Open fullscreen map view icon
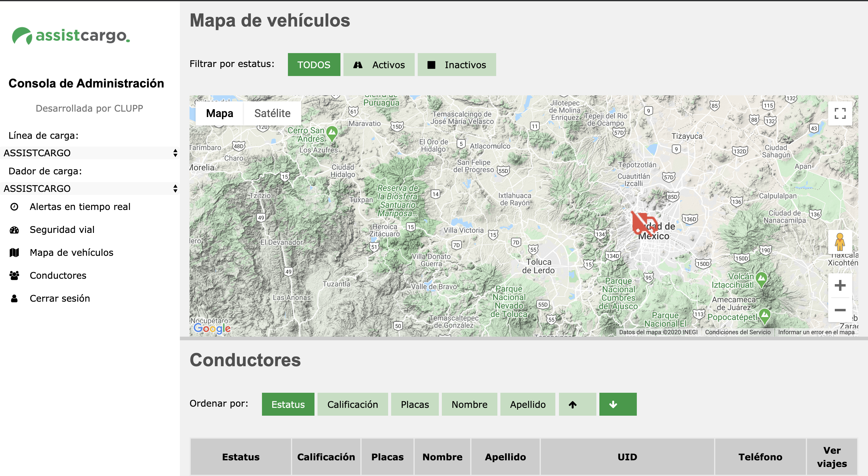This screenshot has width=868, height=476. click(x=840, y=113)
